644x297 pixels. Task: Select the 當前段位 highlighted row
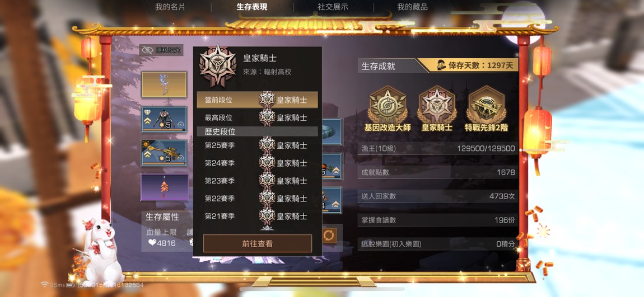coord(257,100)
